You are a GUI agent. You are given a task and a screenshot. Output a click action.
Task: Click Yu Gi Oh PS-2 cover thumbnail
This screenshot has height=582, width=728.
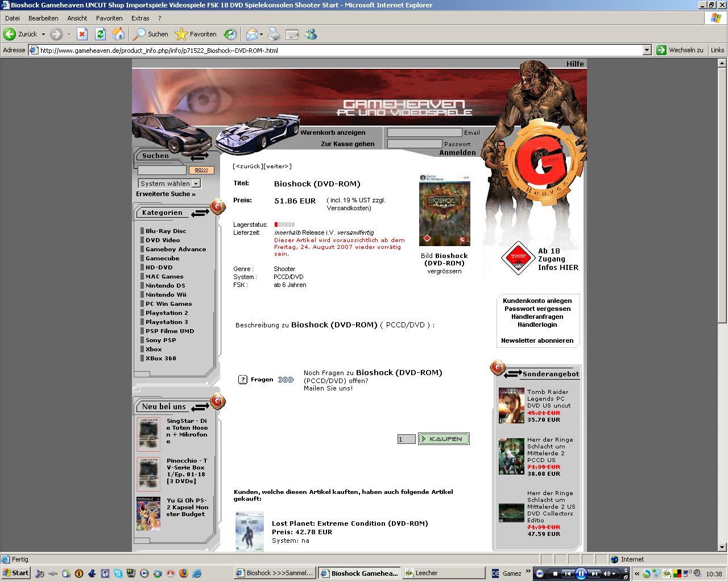coord(148,514)
